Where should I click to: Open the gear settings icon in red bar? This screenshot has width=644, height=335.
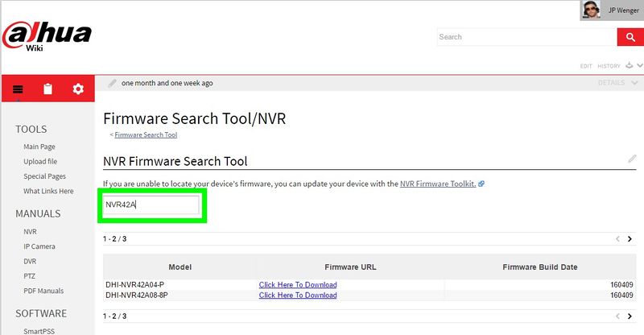coord(78,89)
